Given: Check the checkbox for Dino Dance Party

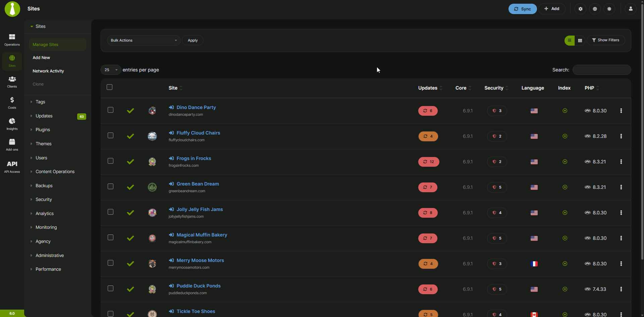Looking at the screenshot, I should (x=110, y=110).
